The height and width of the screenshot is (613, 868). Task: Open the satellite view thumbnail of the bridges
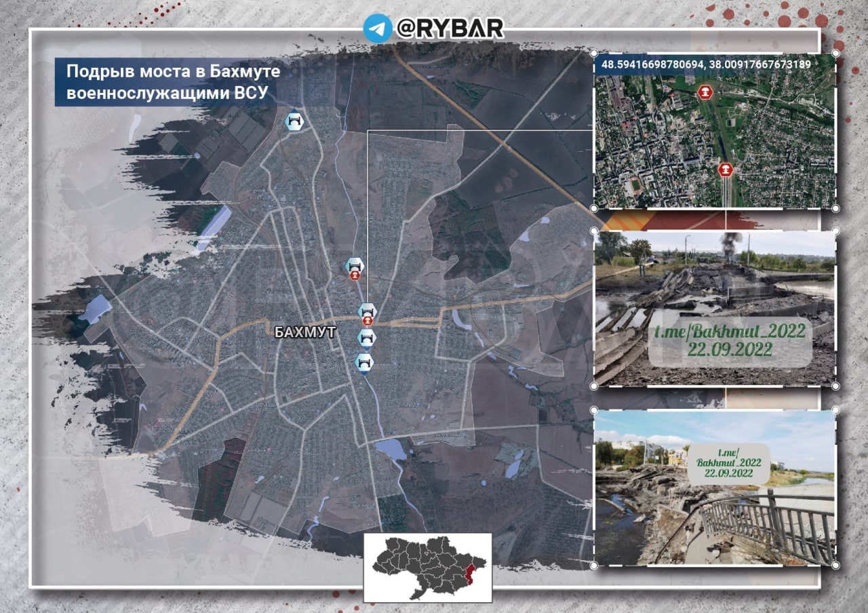[x=715, y=131]
